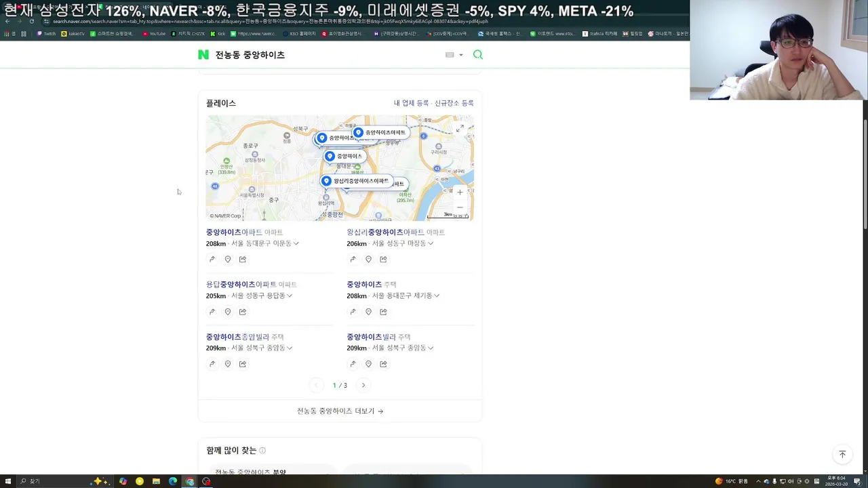Open the Naver search magnifier

[x=478, y=55]
